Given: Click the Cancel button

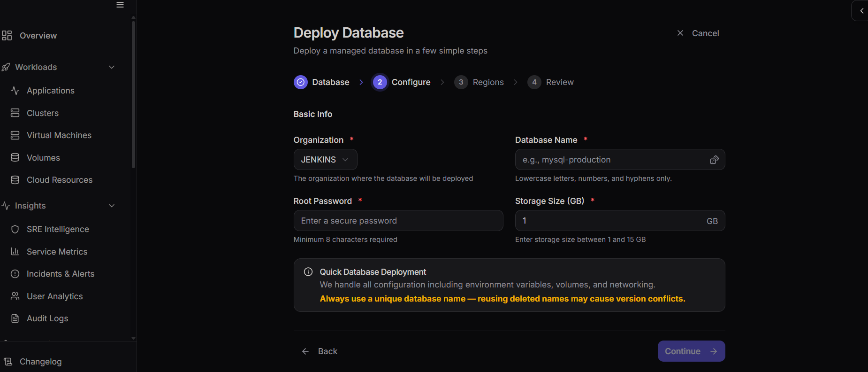Looking at the screenshot, I should (698, 33).
